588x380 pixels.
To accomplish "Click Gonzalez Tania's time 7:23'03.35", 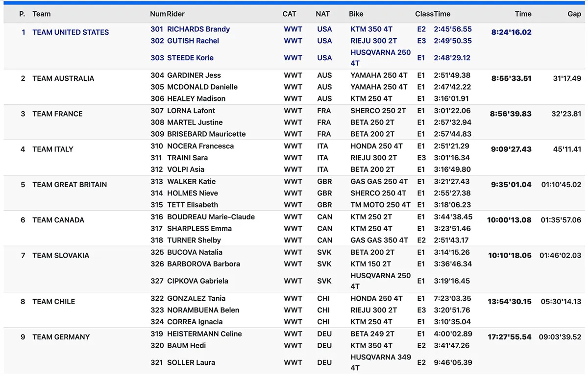I will coord(452,299).
